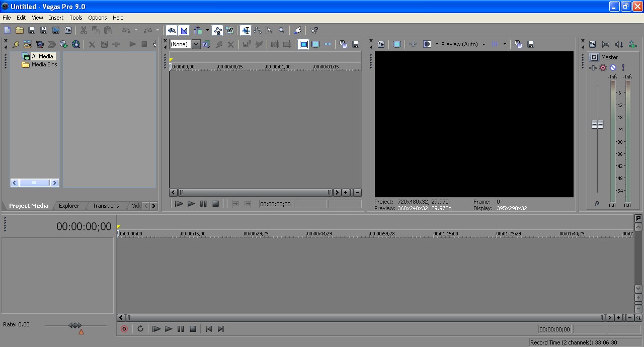Select the Zoom Edit tool
The width and height of the screenshot is (644, 347).
click(x=282, y=31)
